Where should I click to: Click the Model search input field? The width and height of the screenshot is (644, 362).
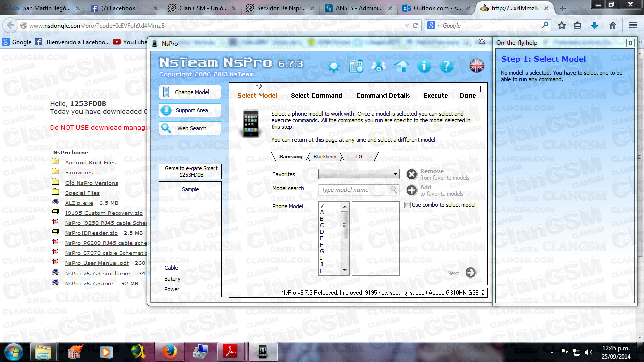[355, 190]
